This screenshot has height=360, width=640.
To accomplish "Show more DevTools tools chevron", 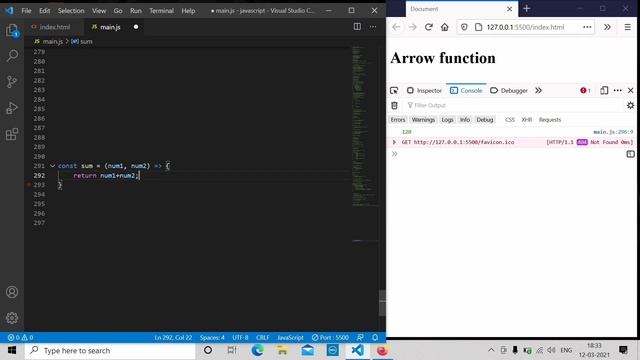I will tap(538, 90).
